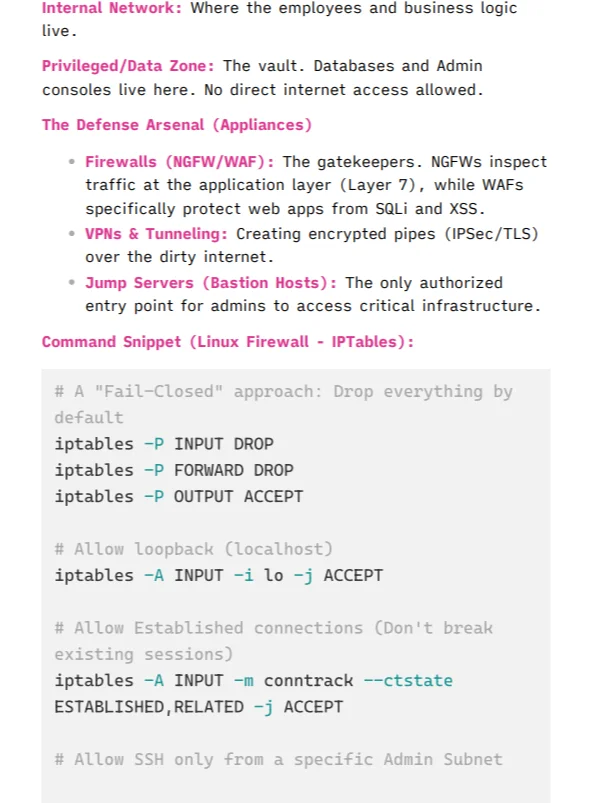Click the text 'specifically protect web apps from SQLi and XSS.'
The image size is (602, 803).
click(x=285, y=209)
